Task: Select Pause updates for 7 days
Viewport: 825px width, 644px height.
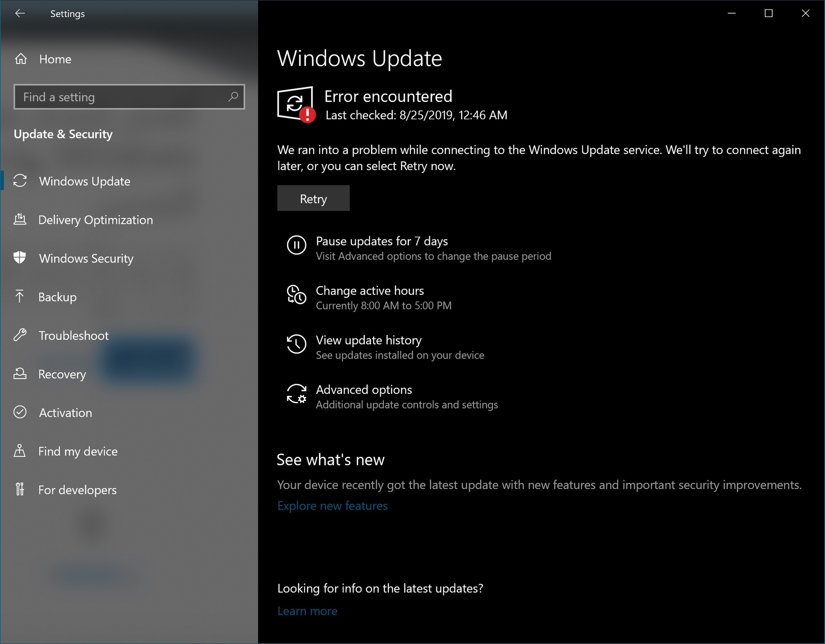Action: [382, 241]
